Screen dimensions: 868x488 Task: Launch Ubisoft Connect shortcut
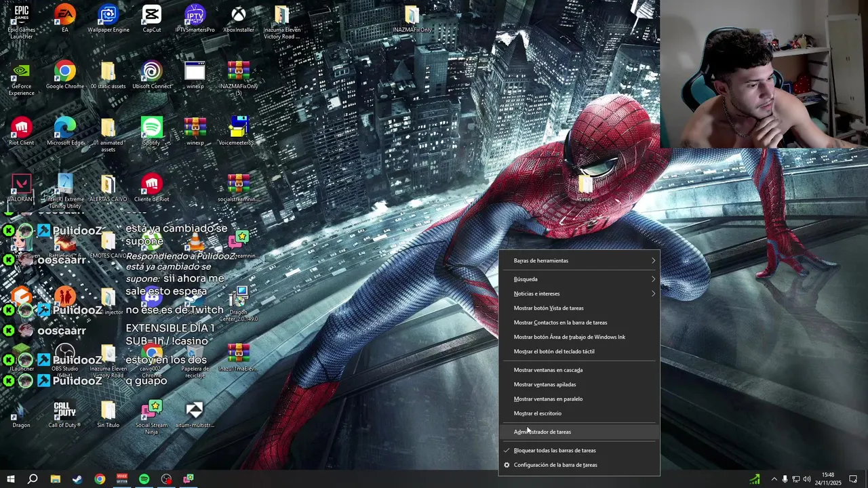(x=152, y=75)
